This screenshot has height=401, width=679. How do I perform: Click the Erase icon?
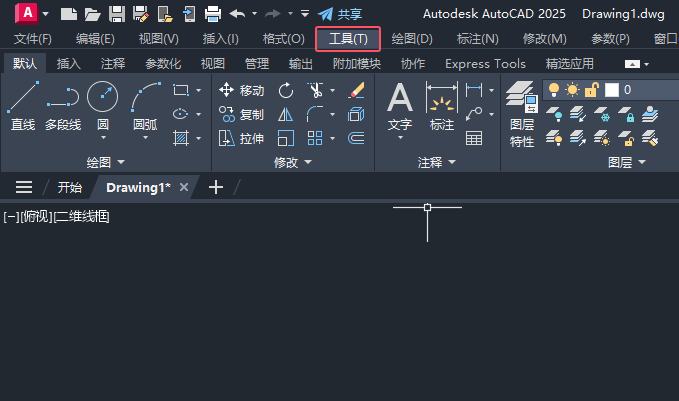pyautogui.click(x=356, y=90)
